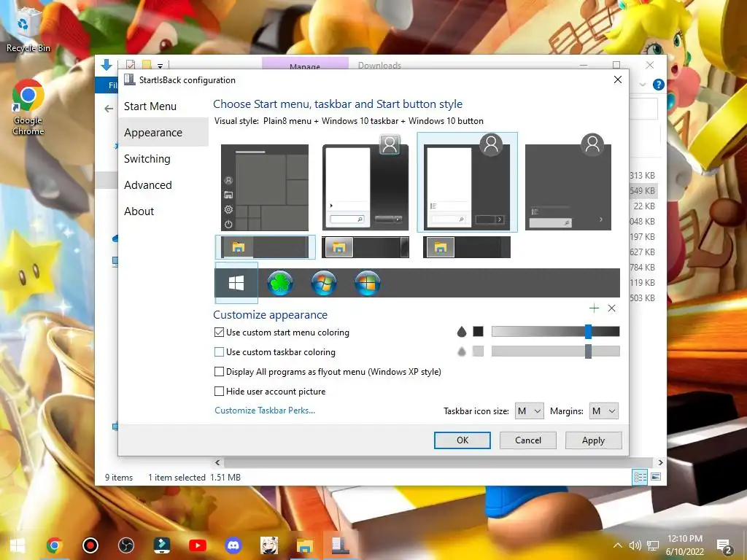Image resolution: width=747 pixels, height=560 pixels.
Task: Launch Chrome from the taskbar
Action: (x=54, y=545)
